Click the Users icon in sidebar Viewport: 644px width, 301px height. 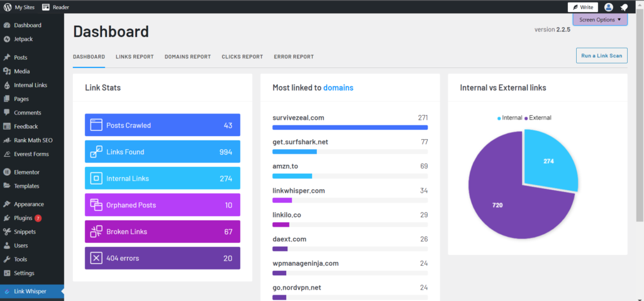(6, 246)
